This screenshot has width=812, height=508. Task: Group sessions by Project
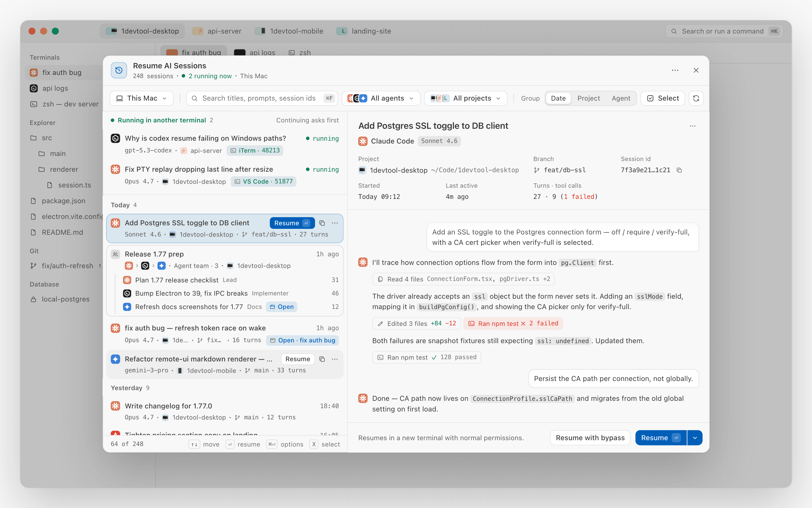coord(588,98)
